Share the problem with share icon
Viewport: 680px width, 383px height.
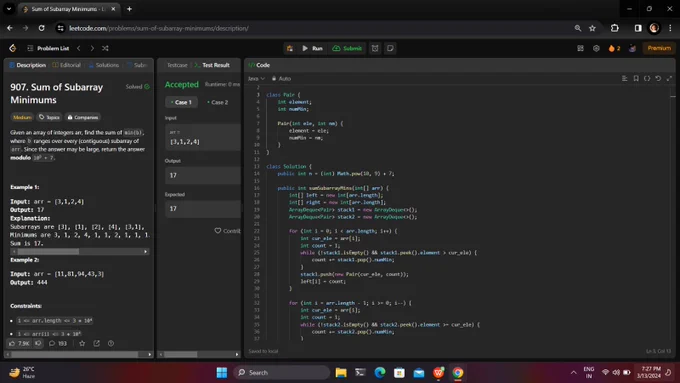[x=96, y=343]
